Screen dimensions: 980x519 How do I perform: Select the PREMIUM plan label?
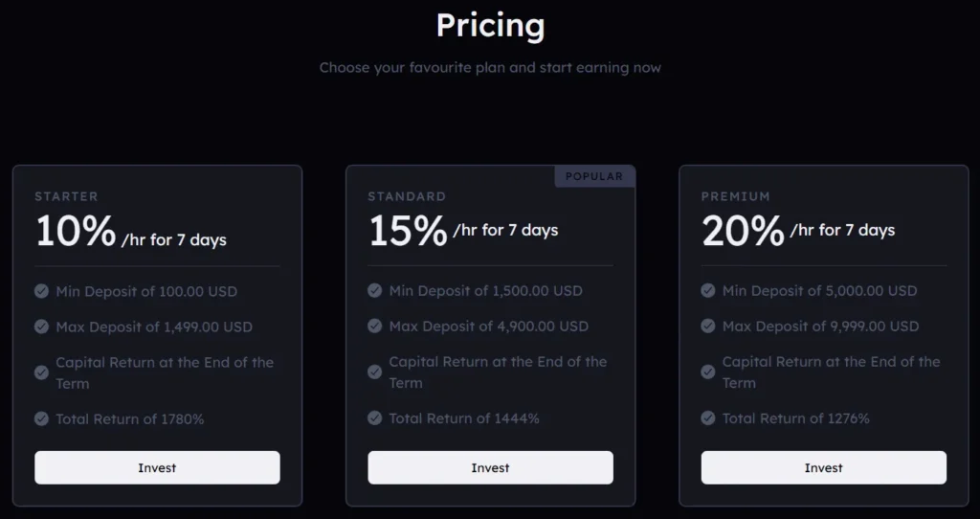coord(735,196)
